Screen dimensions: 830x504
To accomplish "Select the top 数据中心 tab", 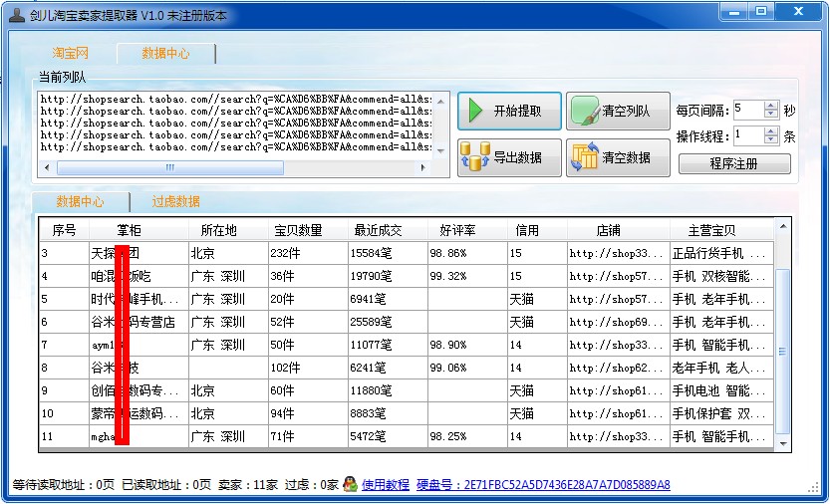I will point(165,54).
